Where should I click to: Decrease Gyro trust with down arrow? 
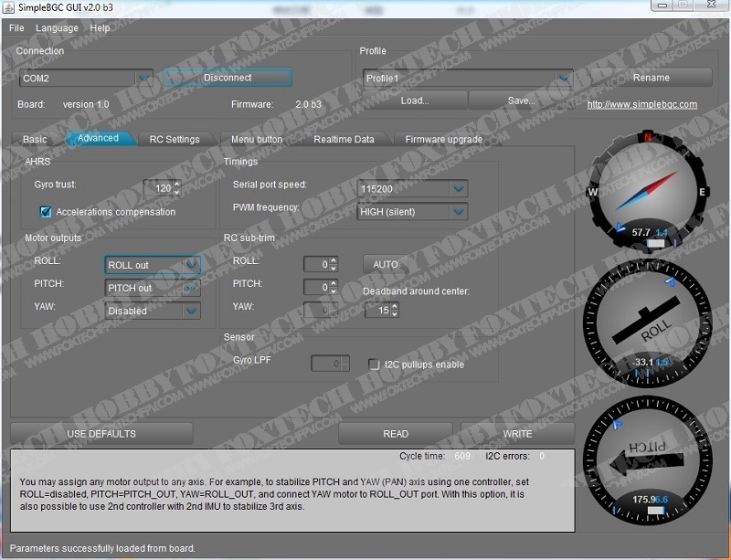point(177,192)
